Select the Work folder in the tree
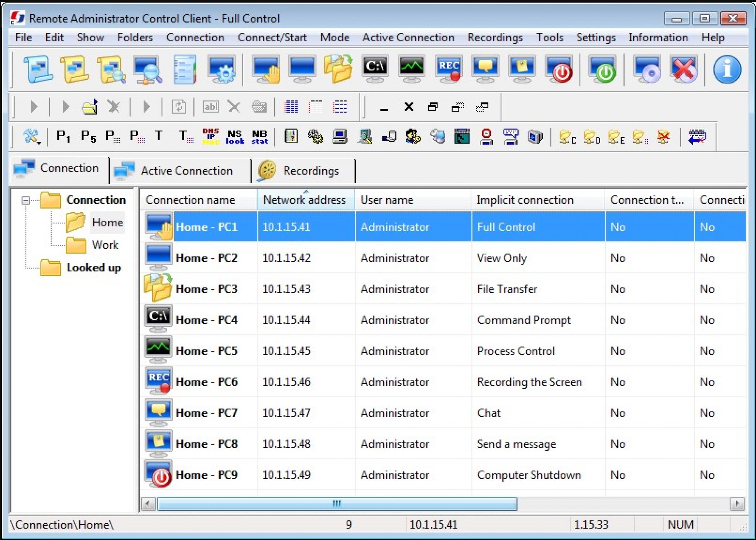 104,245
